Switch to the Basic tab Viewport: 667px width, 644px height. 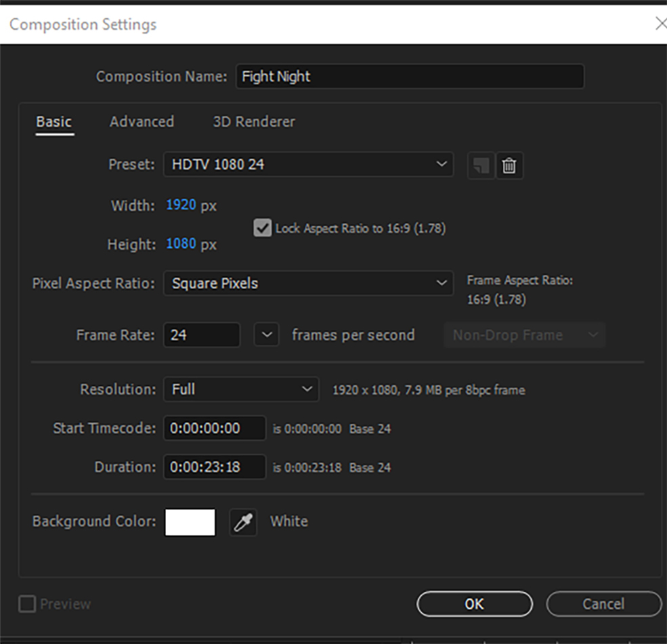54,122
